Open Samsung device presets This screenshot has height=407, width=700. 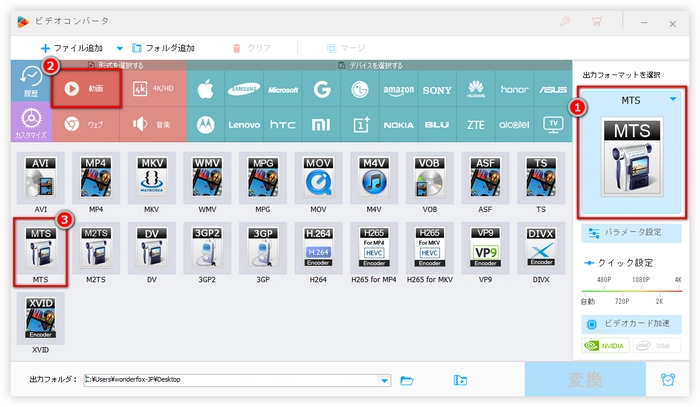tap(244, 89)
